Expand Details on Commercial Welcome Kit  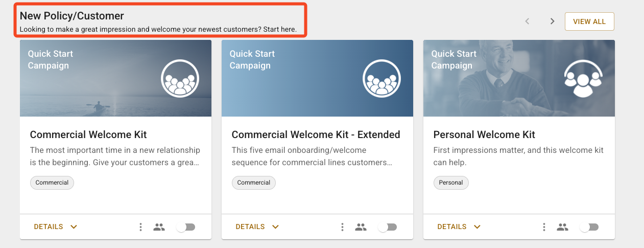pos(55,227)
